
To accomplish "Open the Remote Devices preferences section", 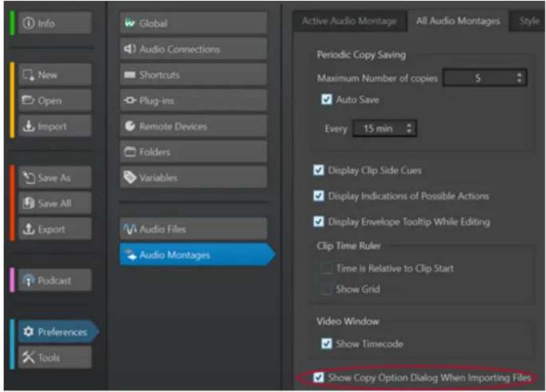I will point(193,126).
